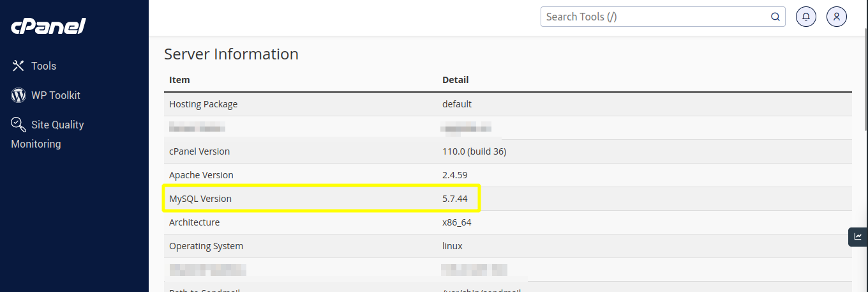The height and width of the screenshot is (292, 868).
Task: Go to Site Quality Monitoring
Action: point(57,125)
